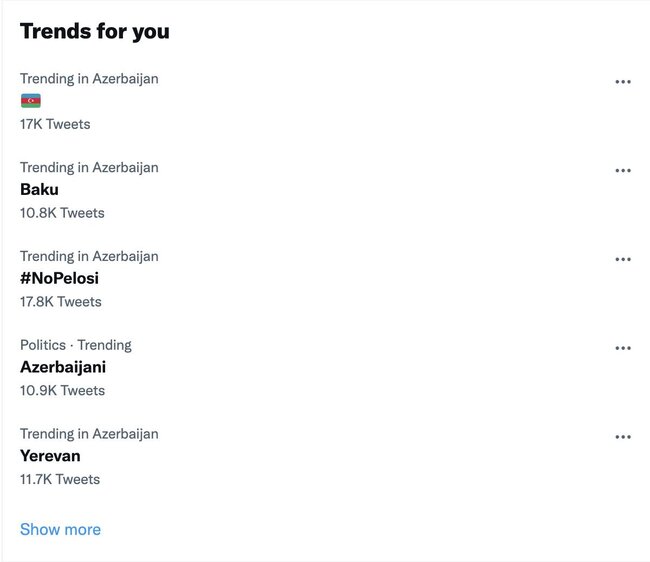The image size is (650, 562).
Task: Click Trending in Azerbaijan label above Baku
Action: pyautogui.click(x=89, y=167)
